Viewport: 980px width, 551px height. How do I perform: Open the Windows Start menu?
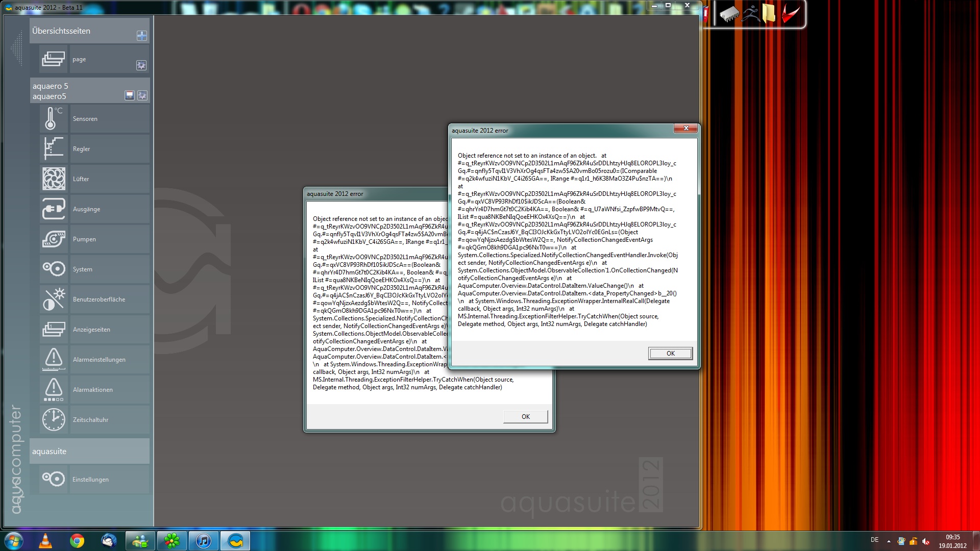point(14,541)
